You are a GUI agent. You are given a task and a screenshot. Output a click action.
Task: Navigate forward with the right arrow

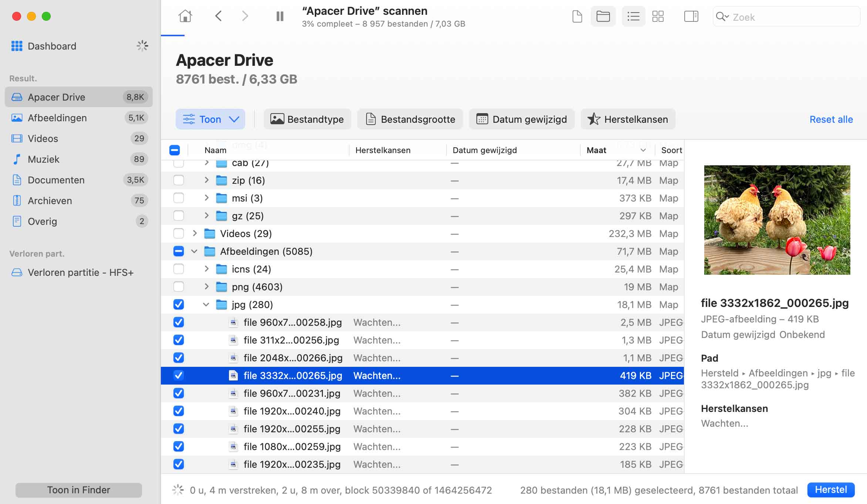pyautogui.click(x=245, y=16)
